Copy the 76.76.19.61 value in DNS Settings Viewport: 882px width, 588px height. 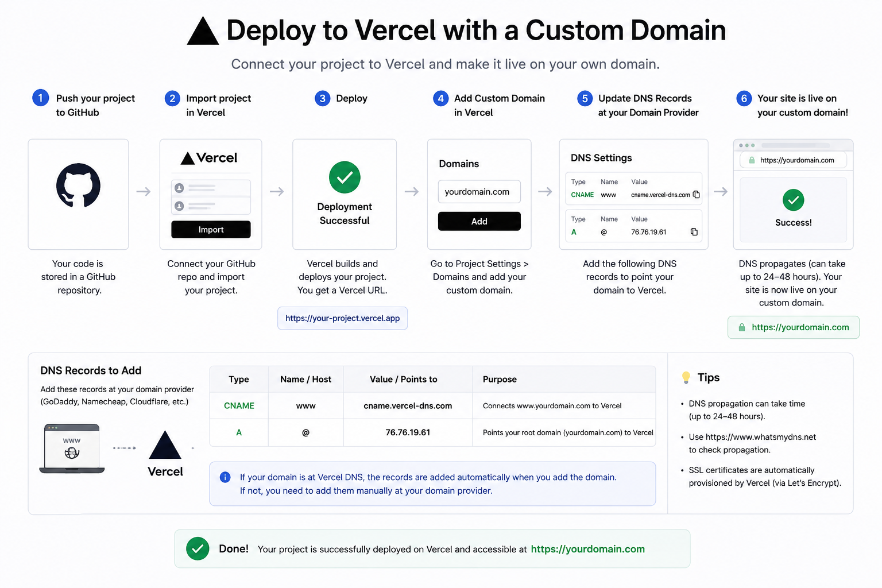tap(694, 232)
